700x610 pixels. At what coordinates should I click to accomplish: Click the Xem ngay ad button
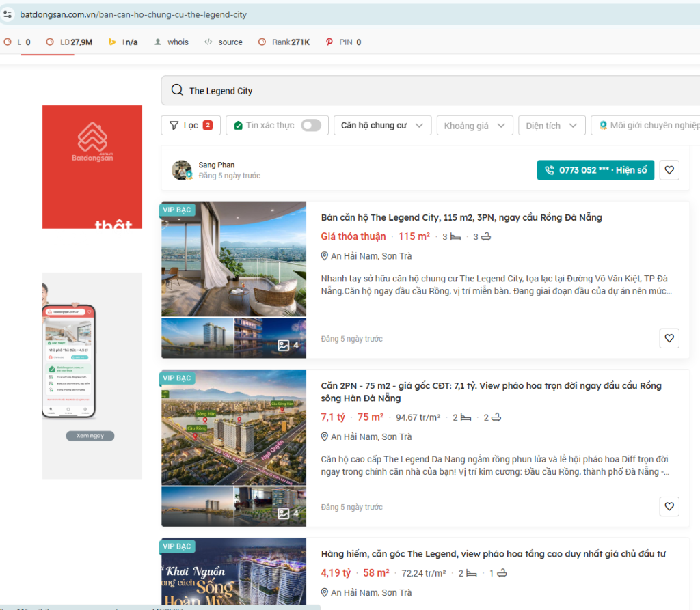(x=90, y=436)
